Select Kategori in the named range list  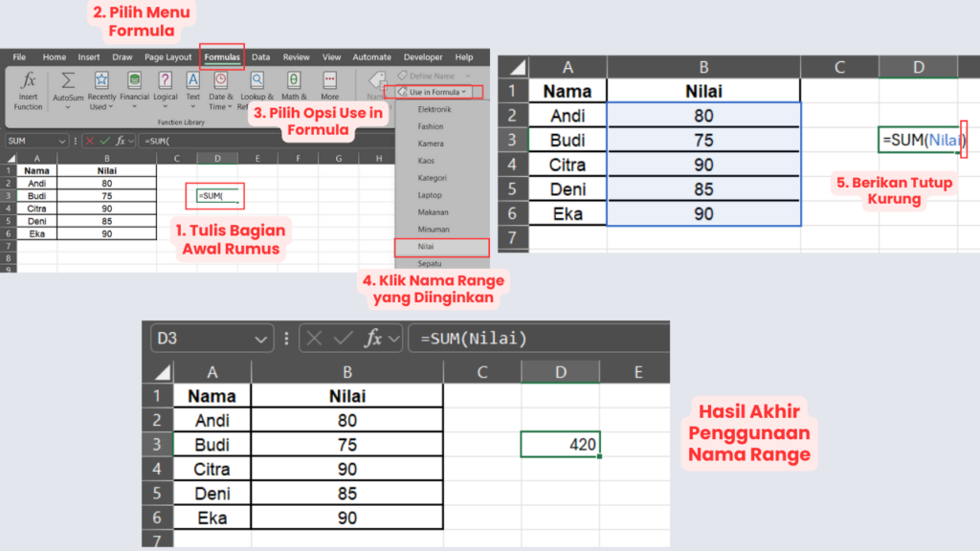pyautogui.click(x=433, y=178)
